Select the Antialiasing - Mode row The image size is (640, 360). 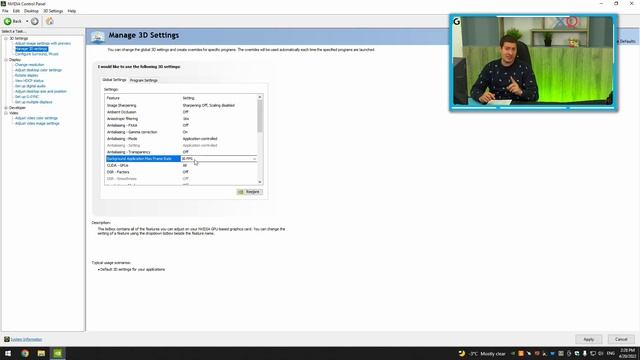[182, 139]
